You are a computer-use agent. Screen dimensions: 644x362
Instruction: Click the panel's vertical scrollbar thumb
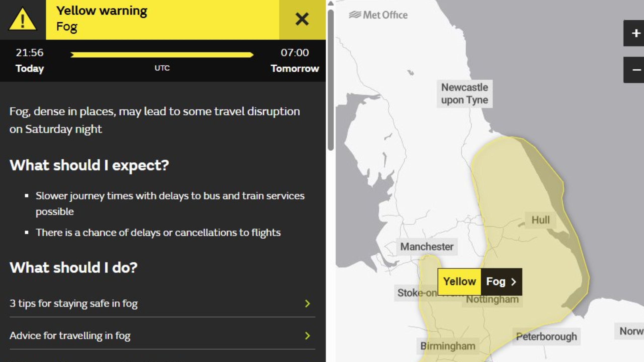[331, 80]
